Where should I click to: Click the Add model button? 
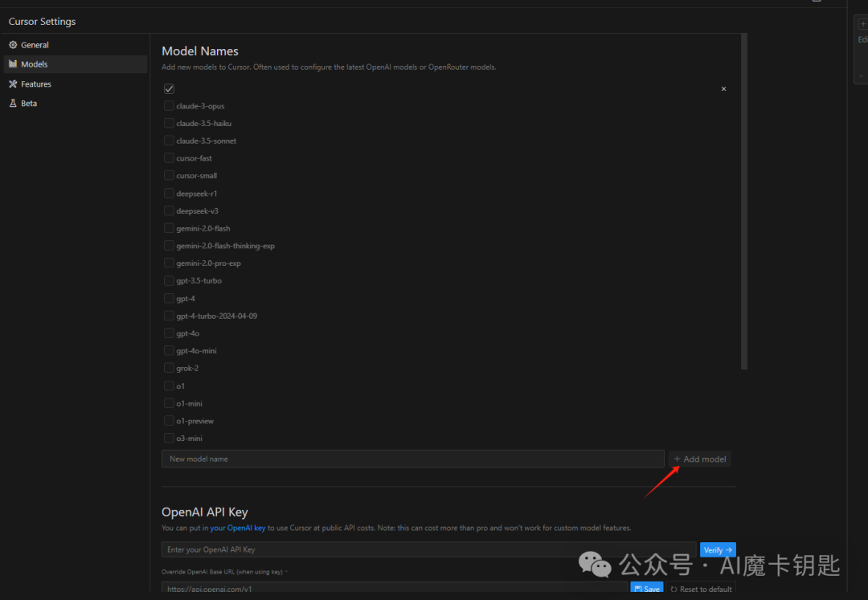tap(700, 459)
